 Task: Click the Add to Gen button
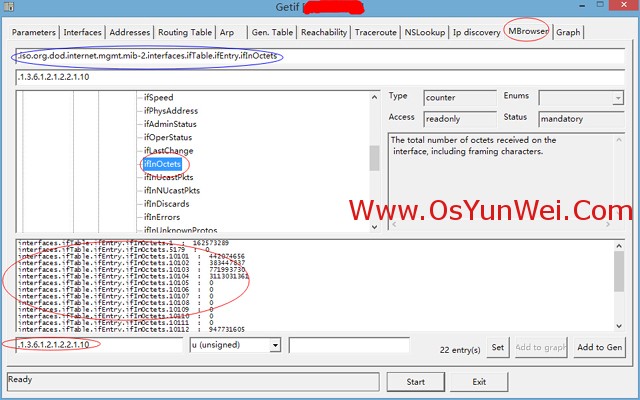[599, 347]
